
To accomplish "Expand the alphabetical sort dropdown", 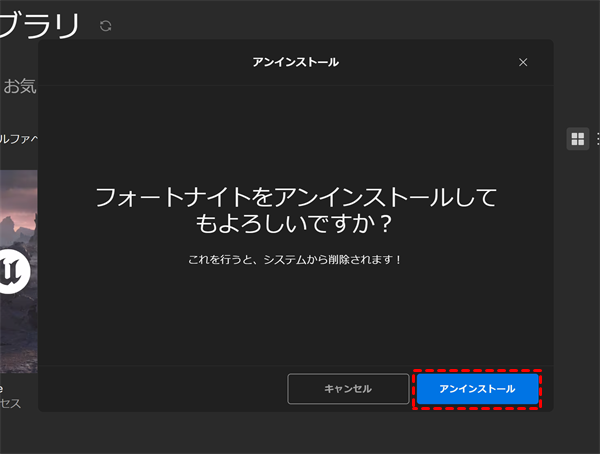I will pos(18,138).
